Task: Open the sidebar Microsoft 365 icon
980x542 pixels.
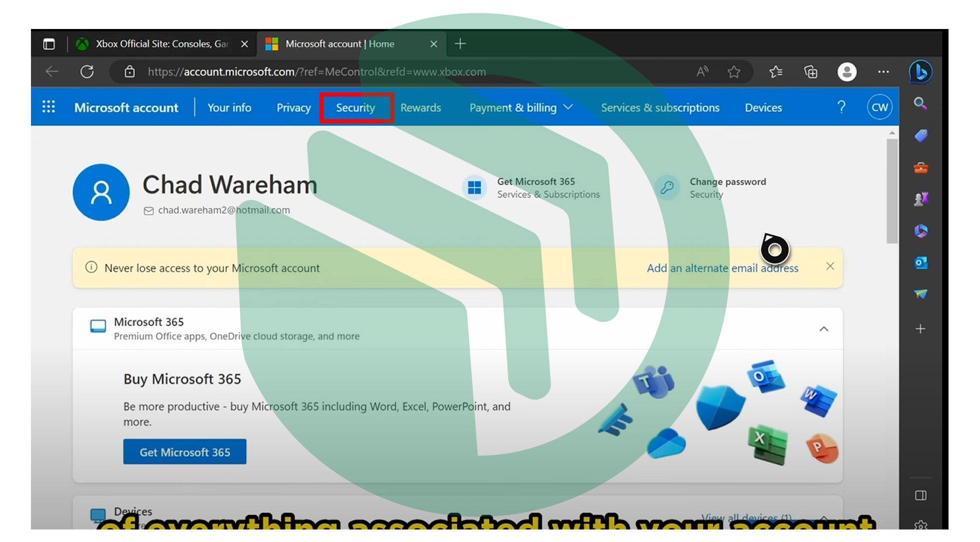Action: coord(921,231)
